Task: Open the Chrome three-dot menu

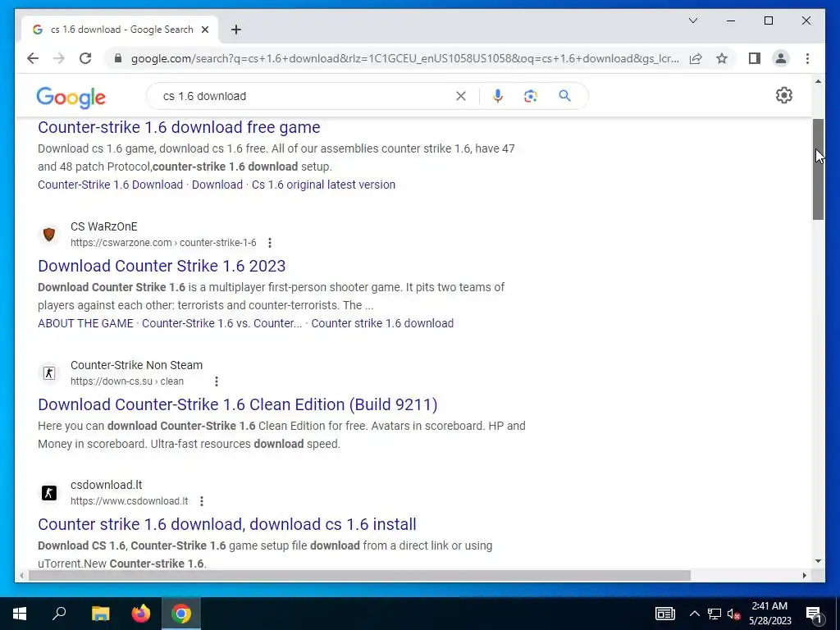Action: (807, 58)
